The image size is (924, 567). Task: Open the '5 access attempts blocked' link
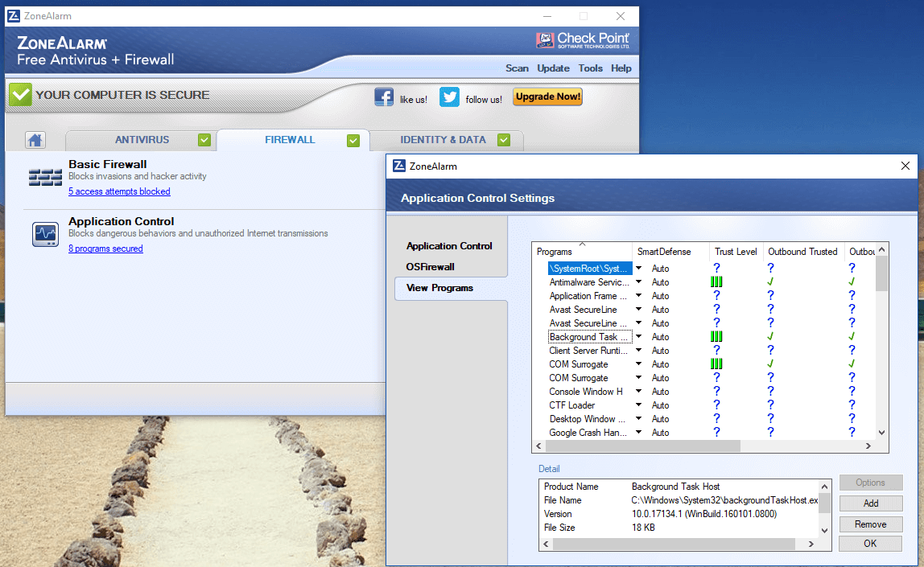click(119, 191)
